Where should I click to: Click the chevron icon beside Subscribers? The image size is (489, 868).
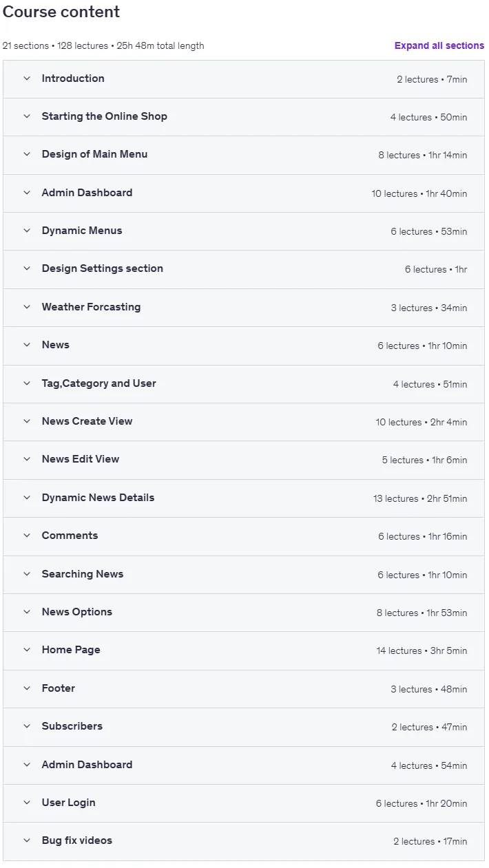[27, 726]
